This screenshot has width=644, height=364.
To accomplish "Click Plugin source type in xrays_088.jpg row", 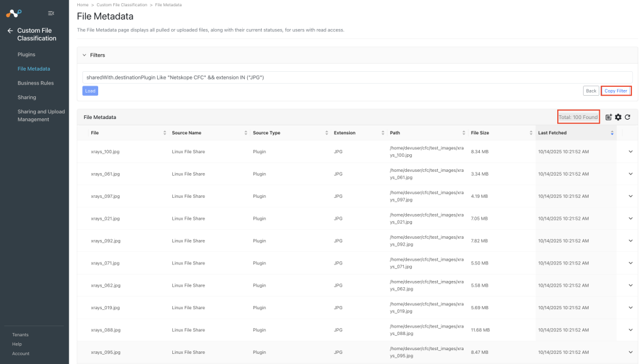I will [x=259, y=330].
